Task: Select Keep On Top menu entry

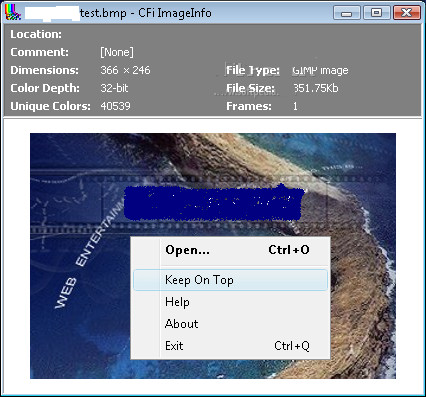Action: (x=230, y=280)
